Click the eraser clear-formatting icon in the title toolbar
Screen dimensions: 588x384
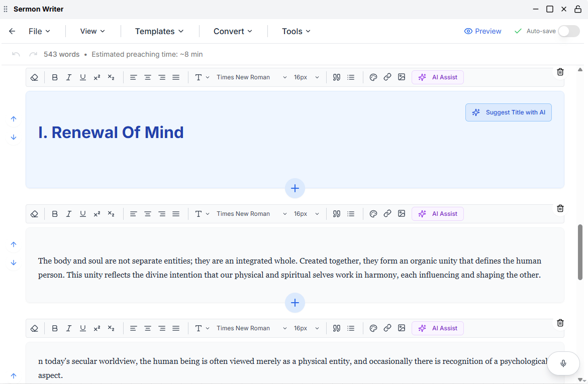coord(34,77)
